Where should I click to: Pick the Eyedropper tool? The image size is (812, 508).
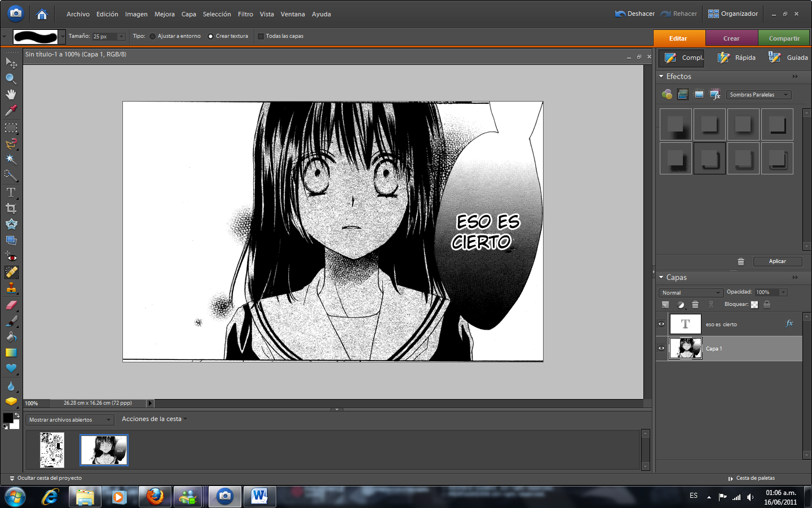11,111
